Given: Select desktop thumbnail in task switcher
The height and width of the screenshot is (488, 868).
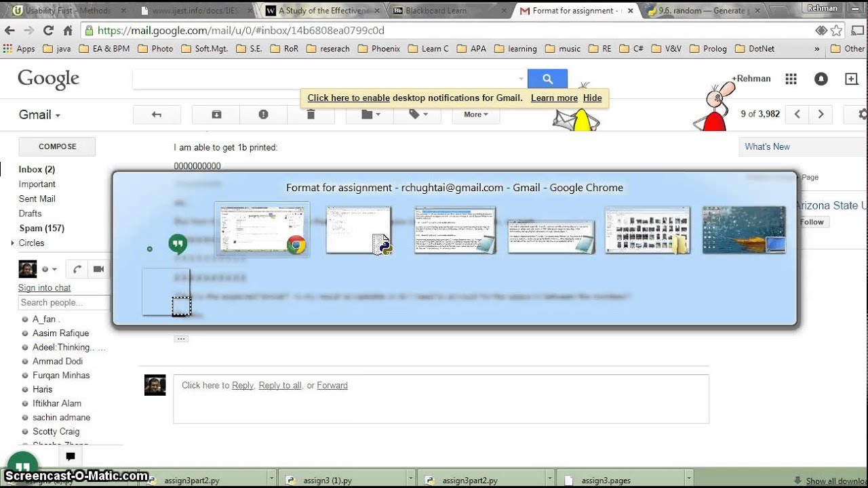Looking at the screenshot, I should (x=744, y=230).
